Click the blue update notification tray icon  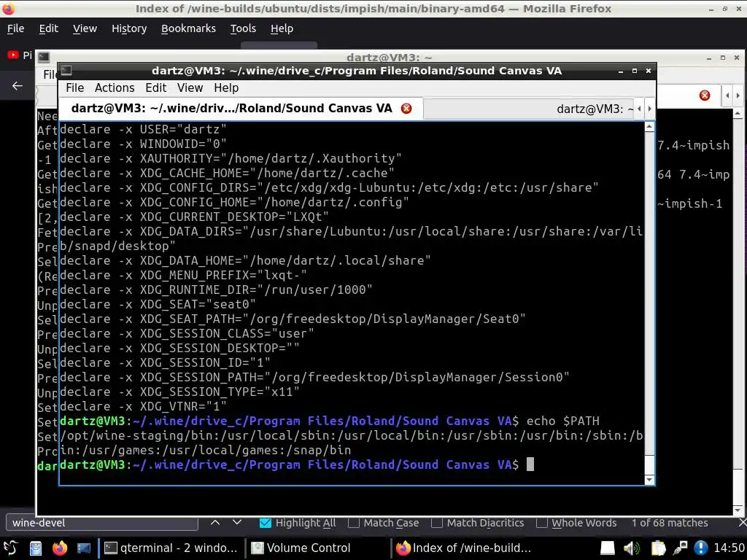coord(701,548)
